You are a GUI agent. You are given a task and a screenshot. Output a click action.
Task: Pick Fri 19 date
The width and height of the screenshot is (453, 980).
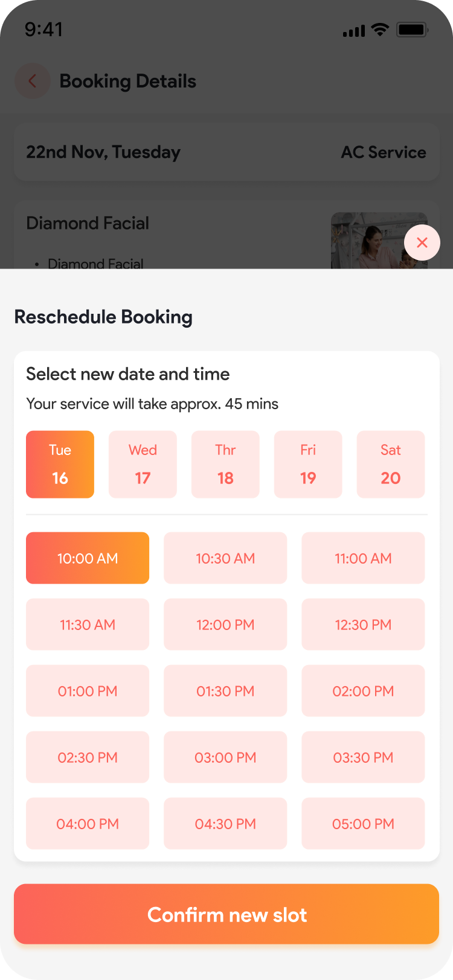coord(308,464)
